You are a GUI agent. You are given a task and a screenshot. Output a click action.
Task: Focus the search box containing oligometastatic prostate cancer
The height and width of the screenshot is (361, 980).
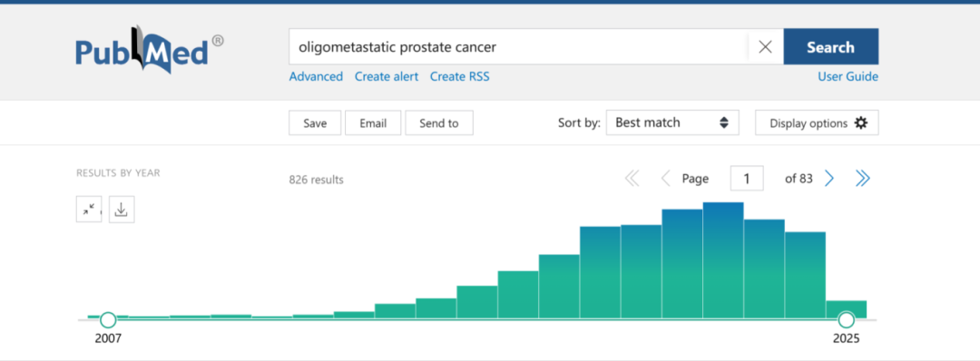click(518, 47)
